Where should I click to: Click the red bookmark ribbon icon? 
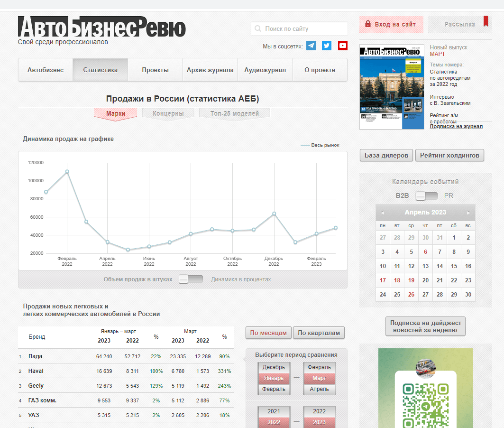(x=486, y=21)
